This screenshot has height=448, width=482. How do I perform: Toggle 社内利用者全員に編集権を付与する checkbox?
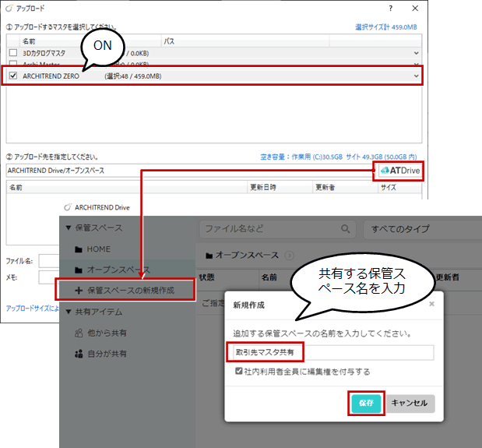click(x=238, y=371)
